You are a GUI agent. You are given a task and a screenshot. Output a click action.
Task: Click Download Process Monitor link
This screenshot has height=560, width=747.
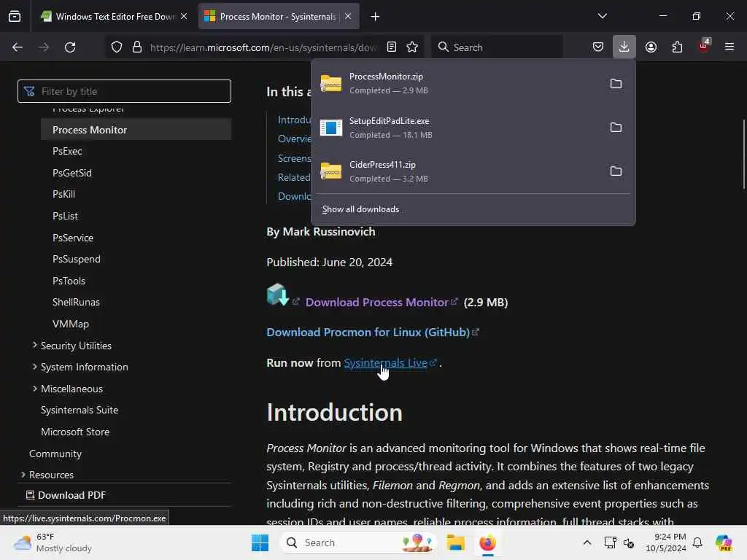click(x=377, y=303)
